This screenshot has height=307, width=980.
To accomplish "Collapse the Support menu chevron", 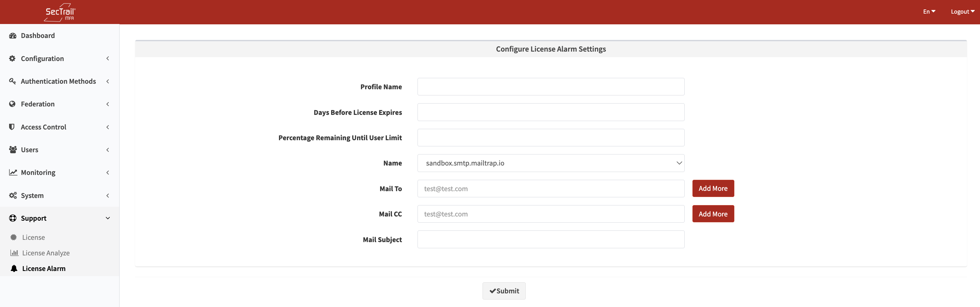I will [x=108, y=218].
